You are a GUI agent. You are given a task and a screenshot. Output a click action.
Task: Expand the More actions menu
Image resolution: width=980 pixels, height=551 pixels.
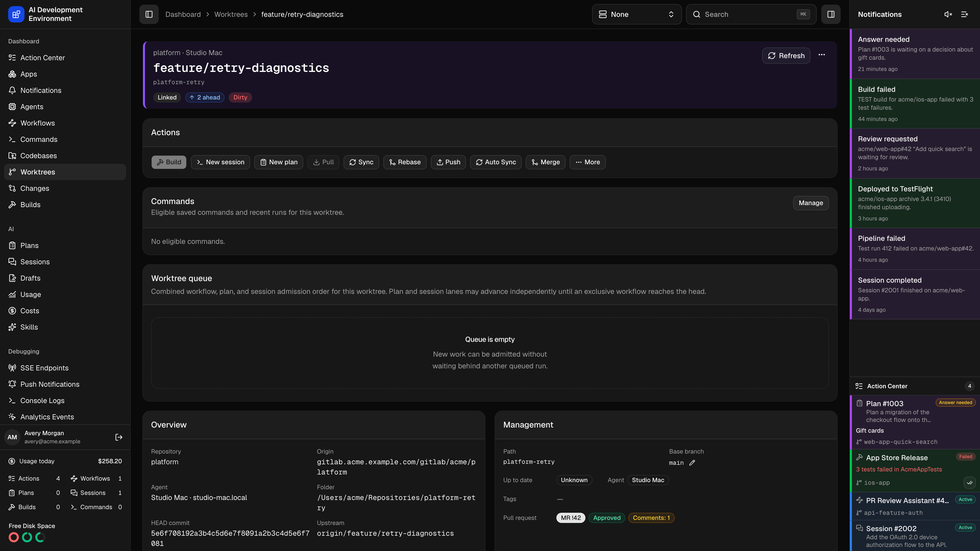point(587,162)
